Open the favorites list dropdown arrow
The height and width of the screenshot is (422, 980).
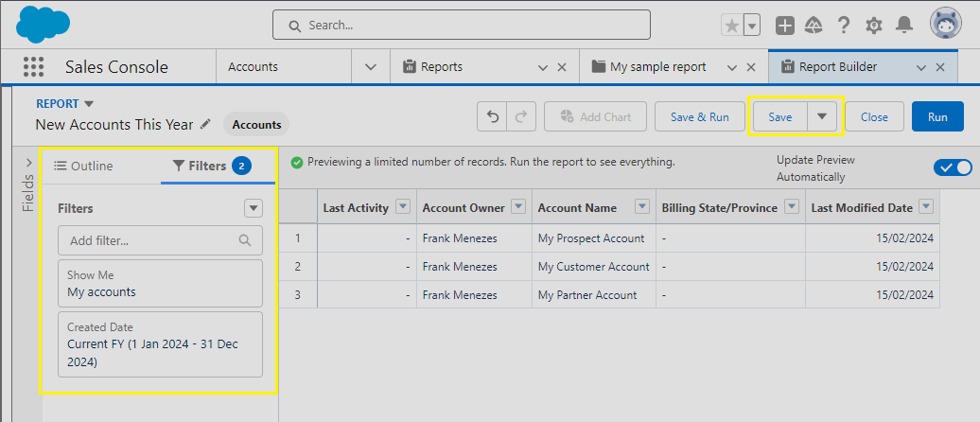pyautogui.click(x=752, y=25)
